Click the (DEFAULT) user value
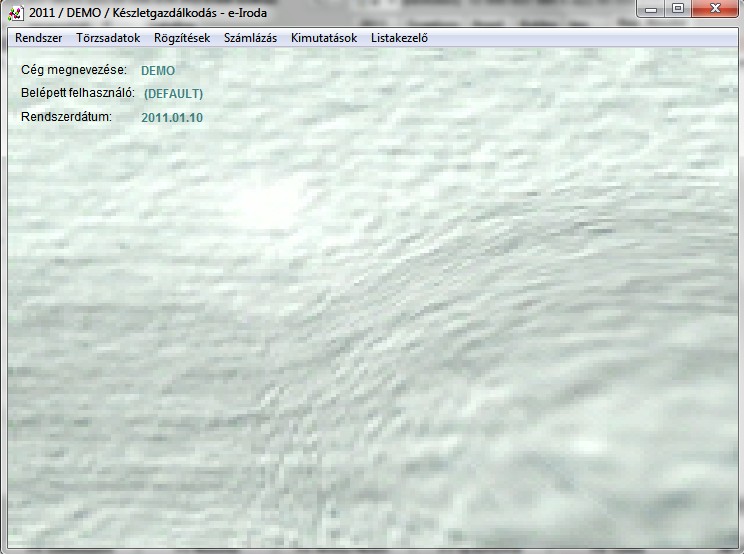 tap(173, 94)
